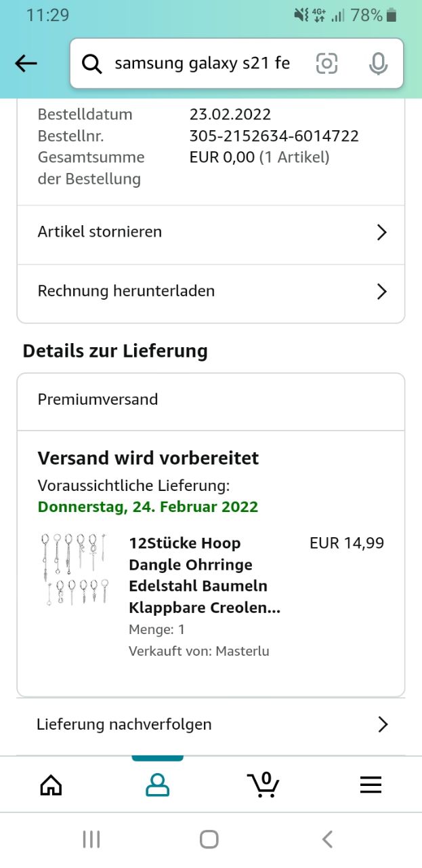This screenshot has width=422, height=868.
Task: Open the shopping cart icon
Action: point(263,785)
